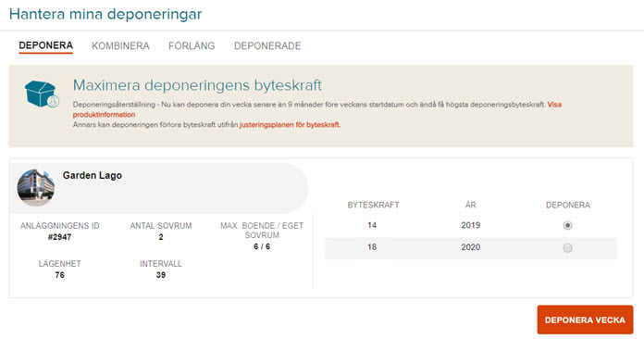The width and height of the screenshot is (644, 339).
Task: Click the year 2019 cell
Action: pyautogui.click(x=471, y=225)
